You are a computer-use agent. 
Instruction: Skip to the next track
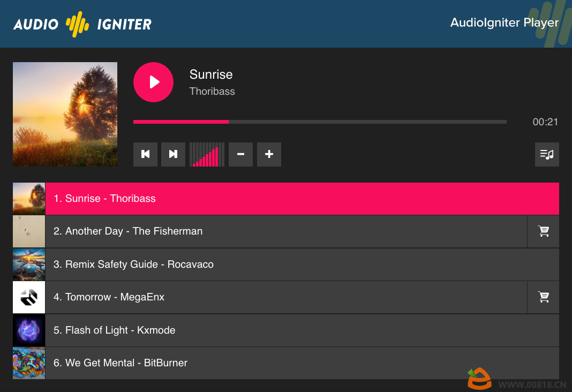(x=174, y=154)
